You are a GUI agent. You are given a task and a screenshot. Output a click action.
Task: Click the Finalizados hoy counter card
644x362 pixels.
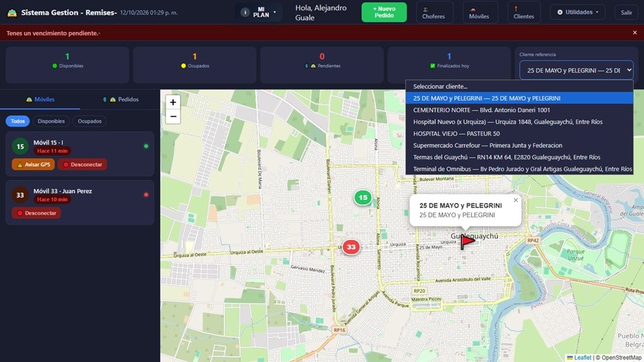449,65
